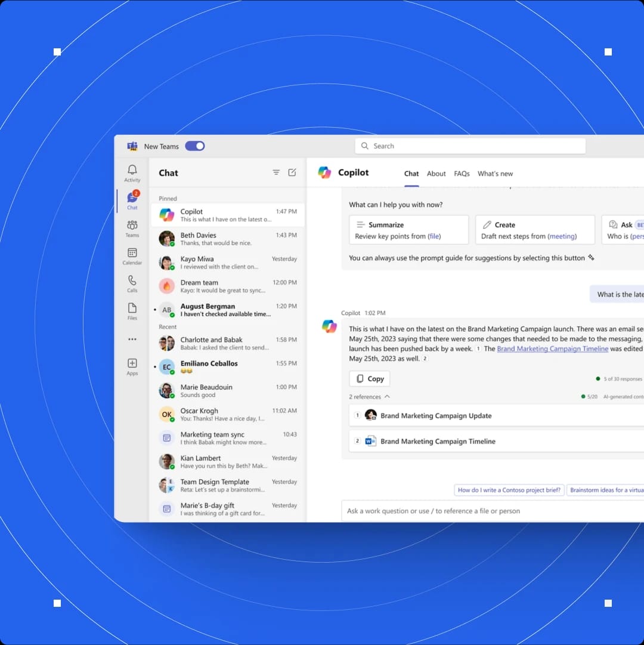Open the chat filter icon
This screenshot has height=645, width=644.
click(x=276, y=172)
